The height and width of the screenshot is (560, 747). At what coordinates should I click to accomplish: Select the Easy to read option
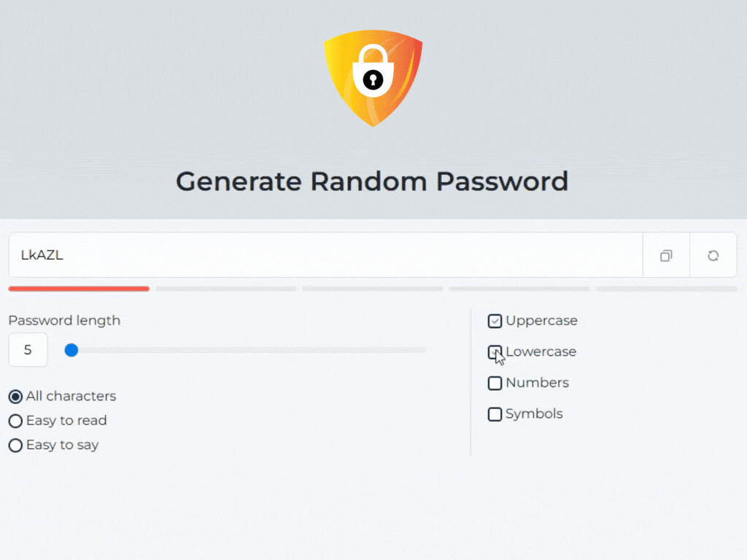click(15, 421)
